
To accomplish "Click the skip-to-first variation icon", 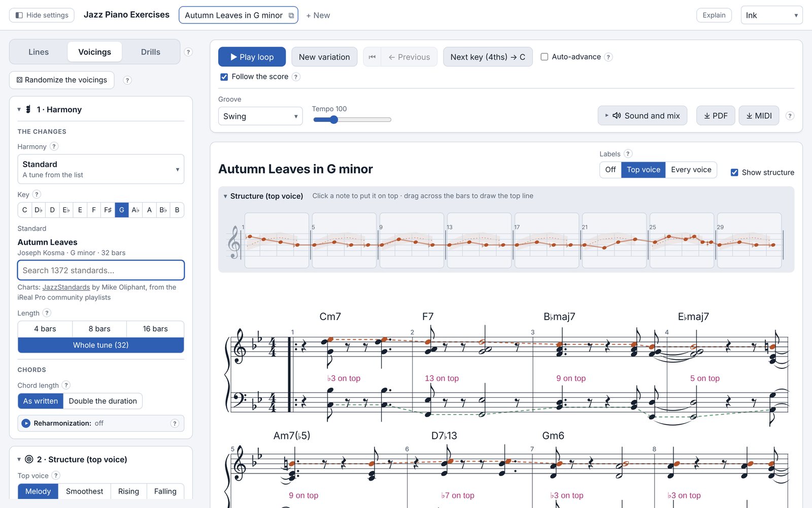I will pos(372,57).
